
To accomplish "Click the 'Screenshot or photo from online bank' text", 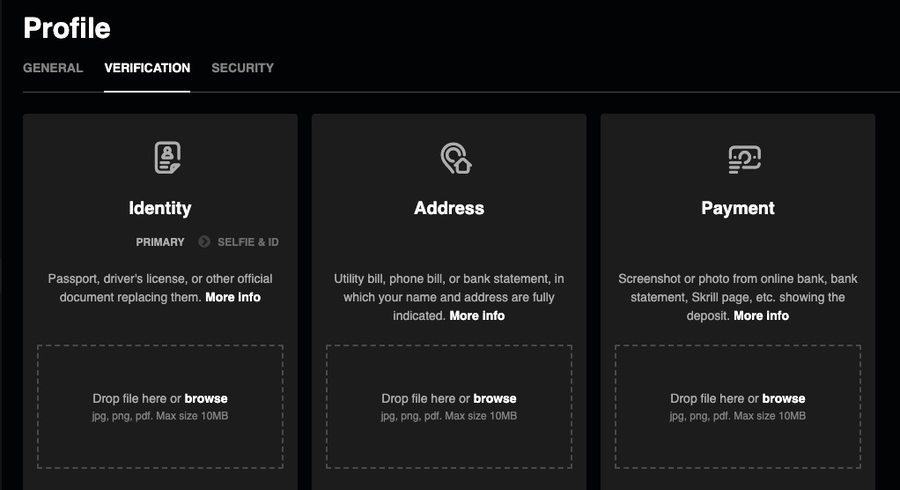I will (x=738, y=297).
